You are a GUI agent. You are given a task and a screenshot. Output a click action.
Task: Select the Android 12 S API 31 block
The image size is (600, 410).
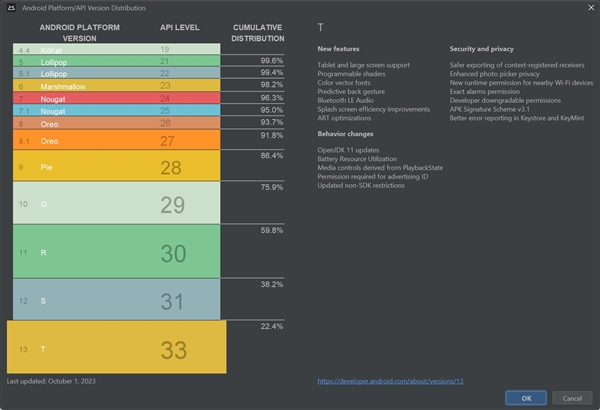(117, 299)
